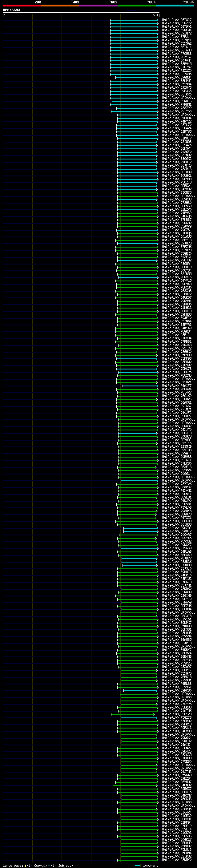The height and width of the screenshot is (868, 197).
Task: Click the UniRef100_Q1YI15 label
Action: [176, 443]
